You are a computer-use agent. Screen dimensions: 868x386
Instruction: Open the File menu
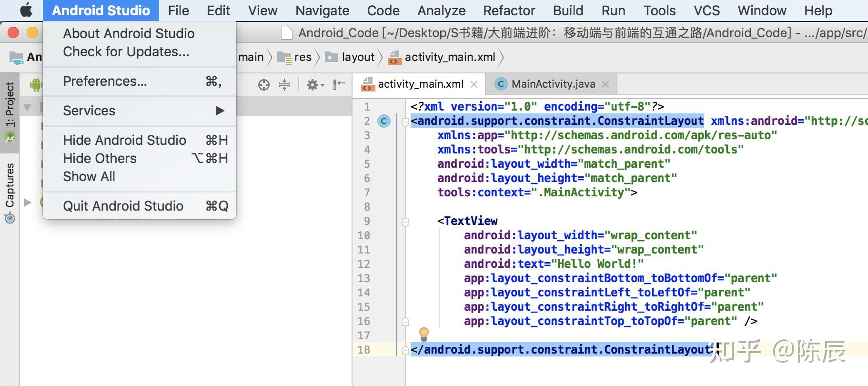coord(179,10)
